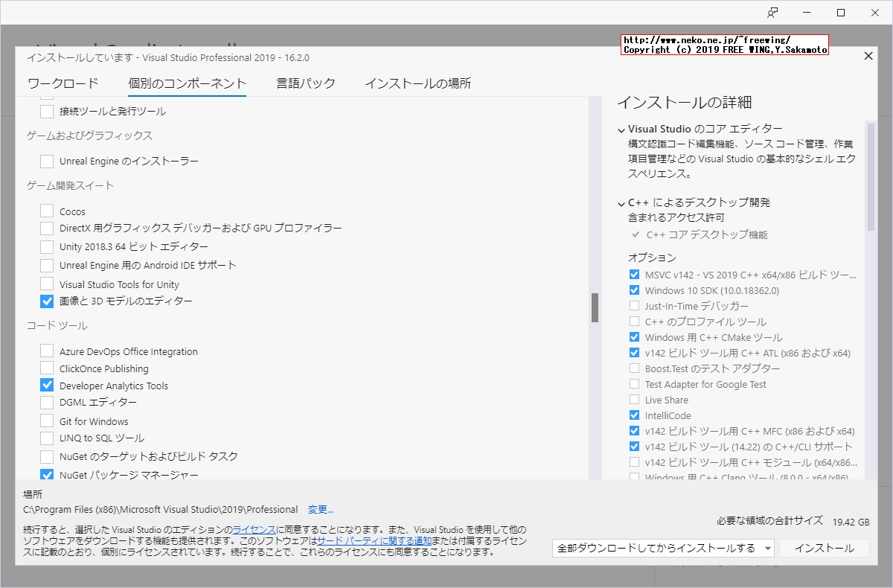Viewport: 893px width, 588px height.
Task: Collapse the C++ によるデスクトップ開発 section
Action: click(622, 202)
